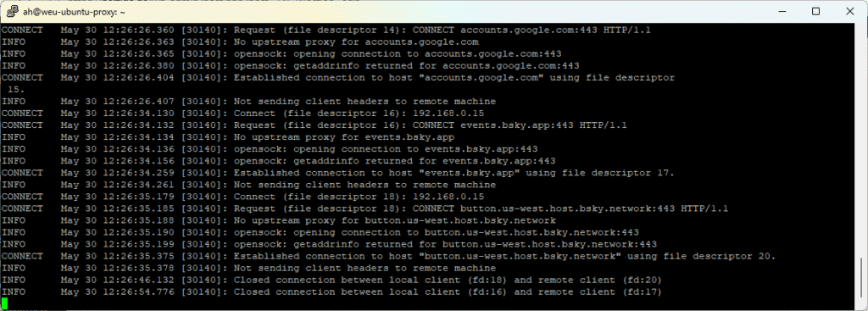Close the ah@weu-ubuntu-proxy terminal window
868x311 pixels.
849,11
